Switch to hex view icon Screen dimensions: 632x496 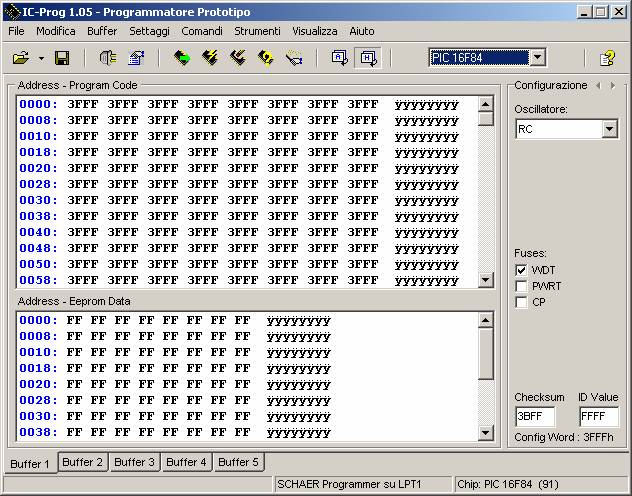pyautogui.click(x=368, y=58)
